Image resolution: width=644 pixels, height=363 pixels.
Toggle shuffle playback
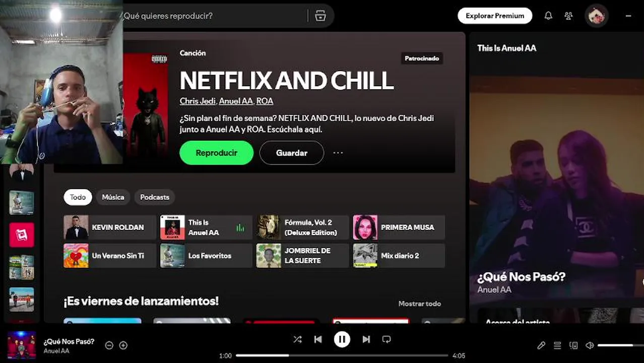tap(297, 339)
